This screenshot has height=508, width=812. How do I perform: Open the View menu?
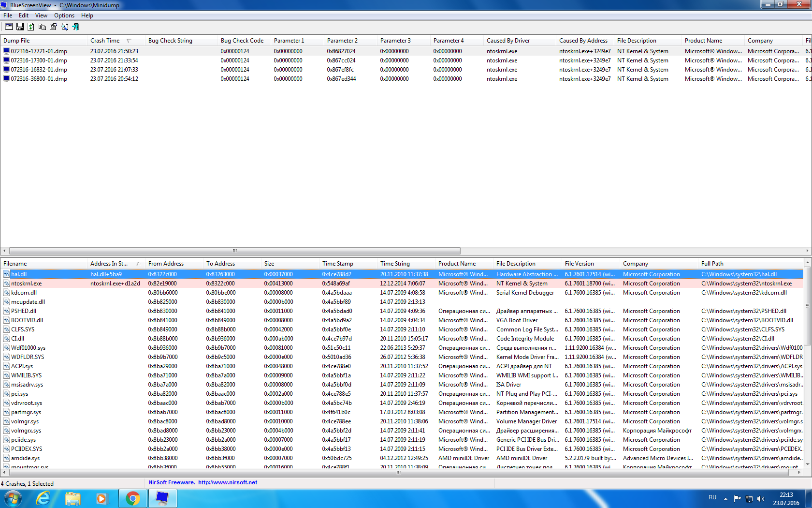click(x=41, y=15)
